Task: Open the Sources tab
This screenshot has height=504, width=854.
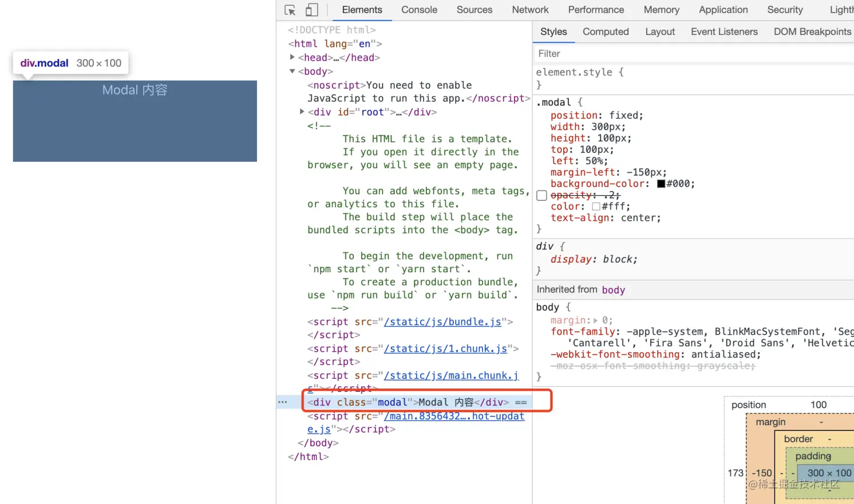Action: coord(475,10)
